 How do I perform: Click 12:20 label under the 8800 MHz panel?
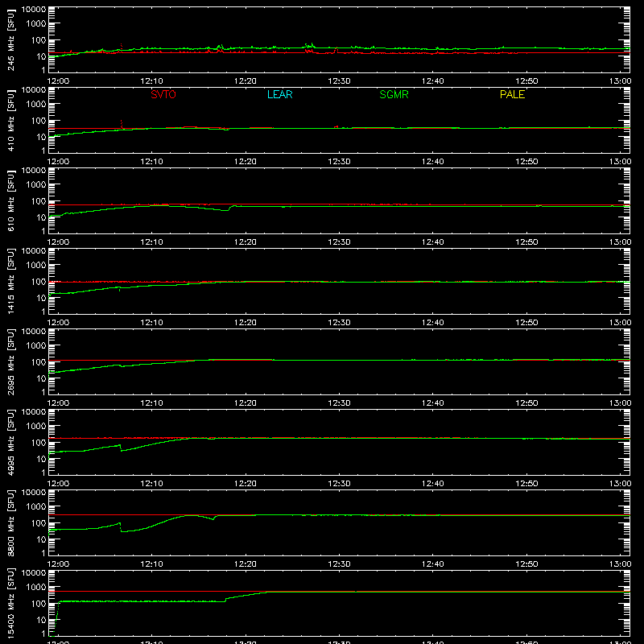tap(246, 564)
